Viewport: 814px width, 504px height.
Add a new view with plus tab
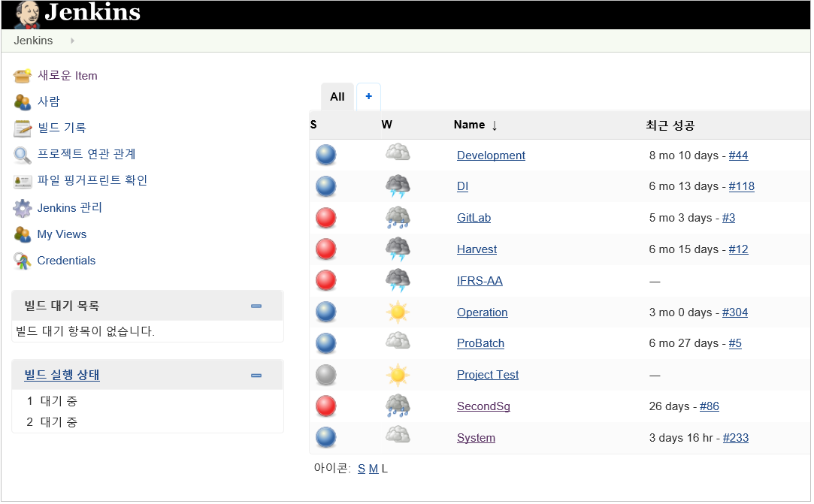(x=368, y=97)
